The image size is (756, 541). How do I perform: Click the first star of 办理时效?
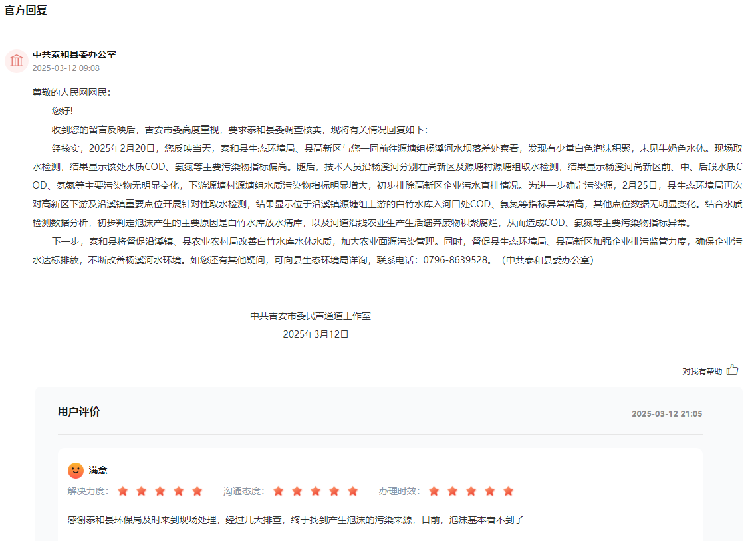[434, 491]
